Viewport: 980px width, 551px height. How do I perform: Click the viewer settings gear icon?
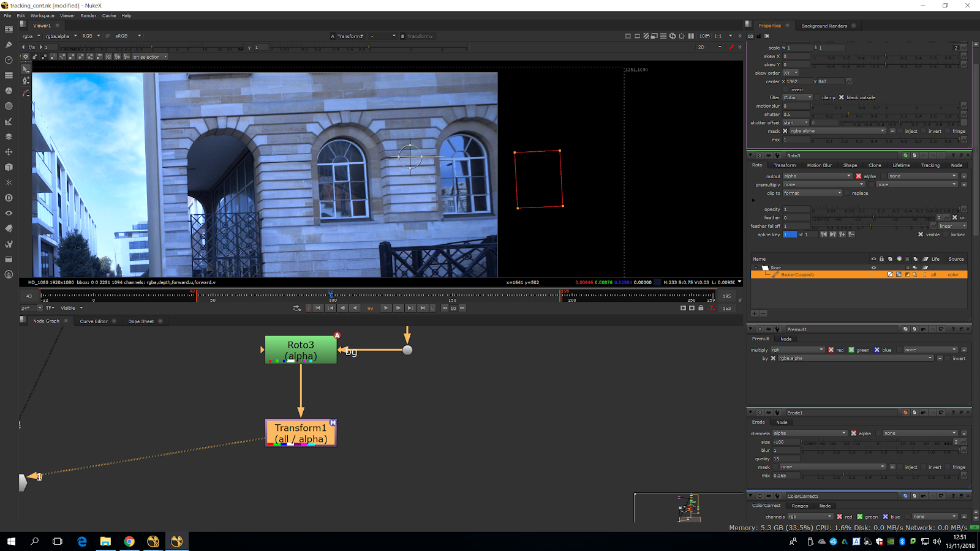click(x=25, y=57)
